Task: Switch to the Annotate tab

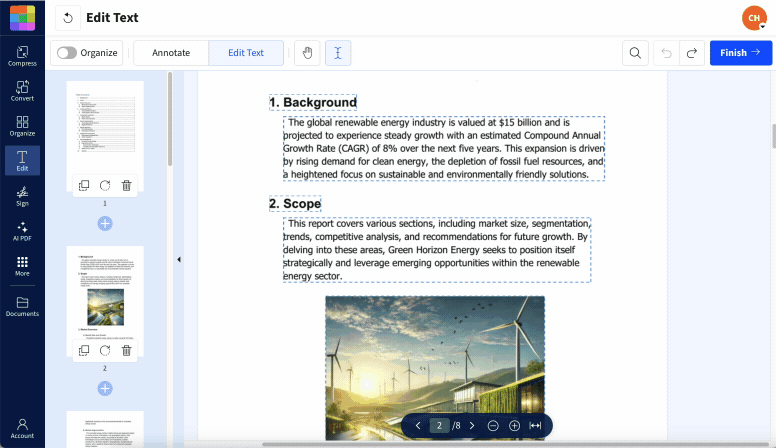Action: click(x=171, y=53)
